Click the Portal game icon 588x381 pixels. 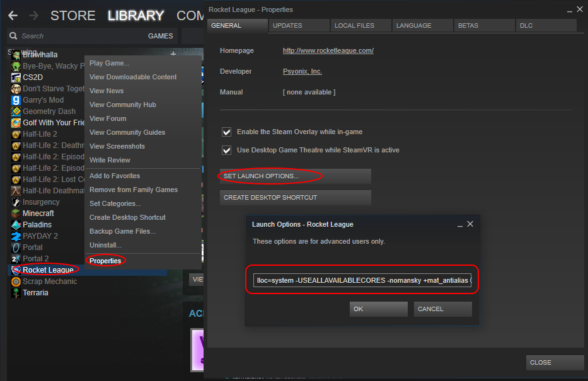pyautogui.click(x=16, y=247)
